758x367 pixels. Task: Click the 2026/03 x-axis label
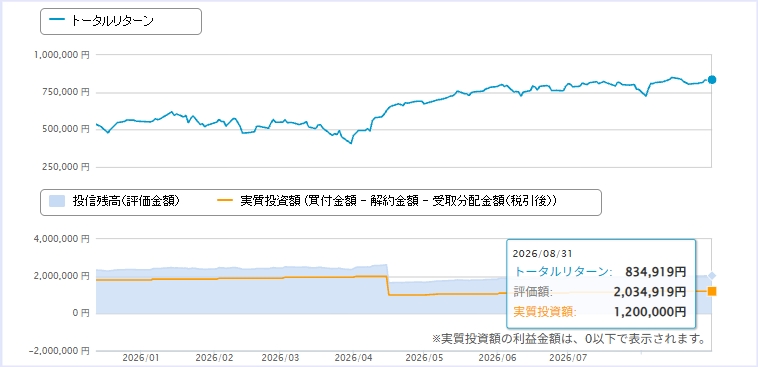(x=280, y=358)
